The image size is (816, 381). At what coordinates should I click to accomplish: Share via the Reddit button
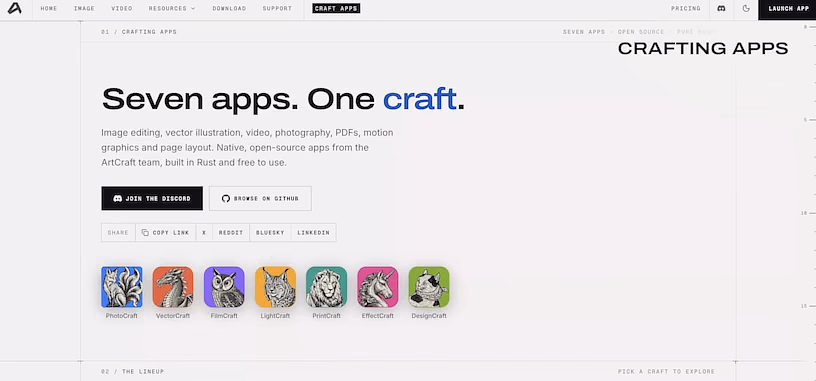click(231, 233)
